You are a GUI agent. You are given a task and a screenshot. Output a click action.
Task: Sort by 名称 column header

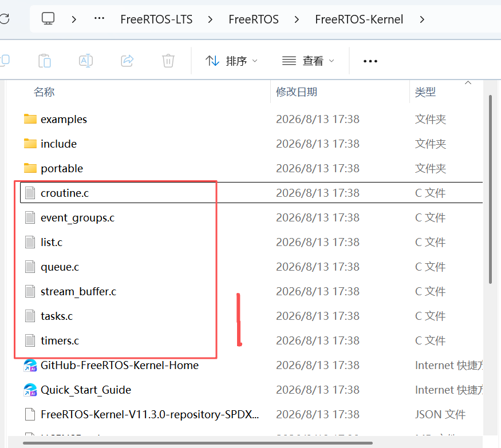tap(44, 92)
